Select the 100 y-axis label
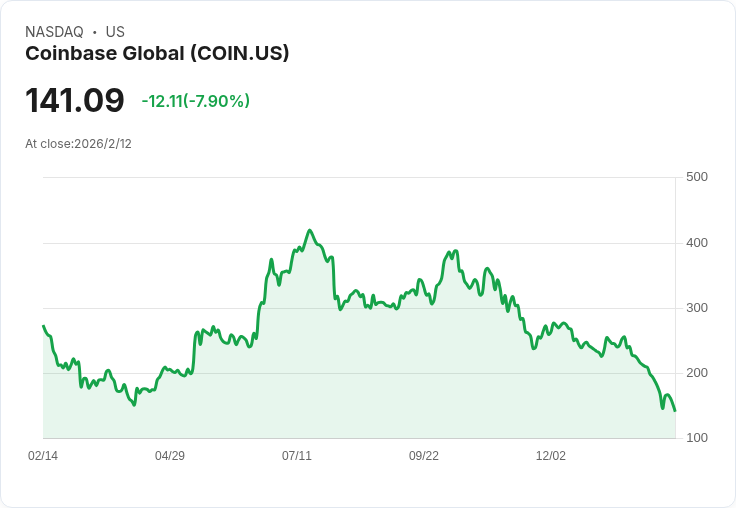 pos(697,438)
